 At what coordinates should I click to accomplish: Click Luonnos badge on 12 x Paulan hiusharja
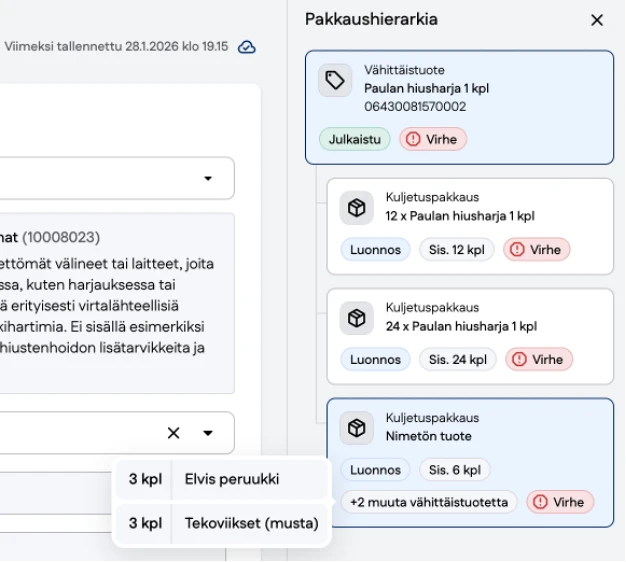(375, 249)
